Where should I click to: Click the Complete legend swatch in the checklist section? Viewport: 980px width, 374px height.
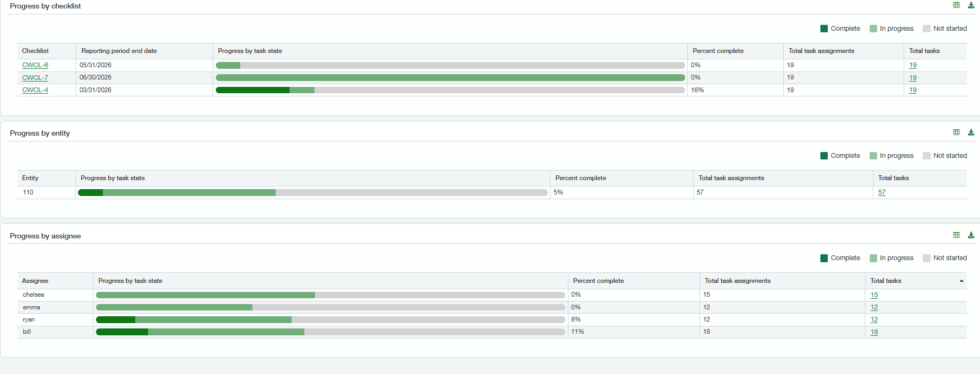click(824, 29)
